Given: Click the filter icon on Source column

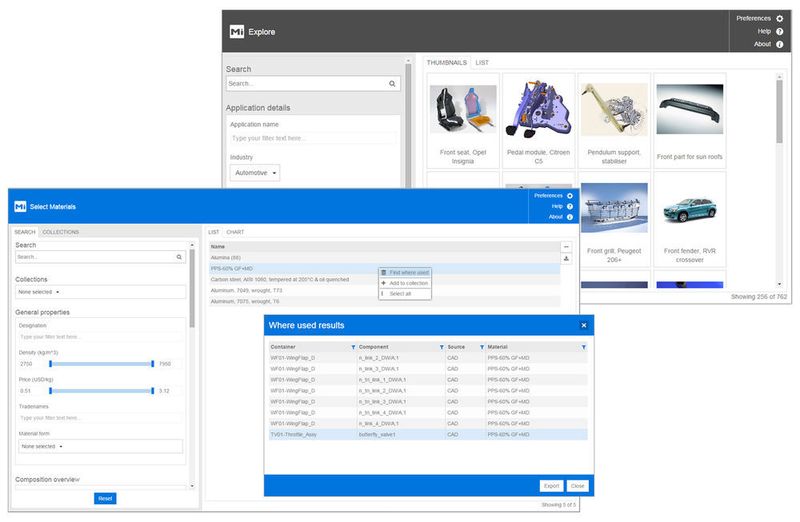Looking at the screenshot, I should pyautogui.click(x=481, y=346).
